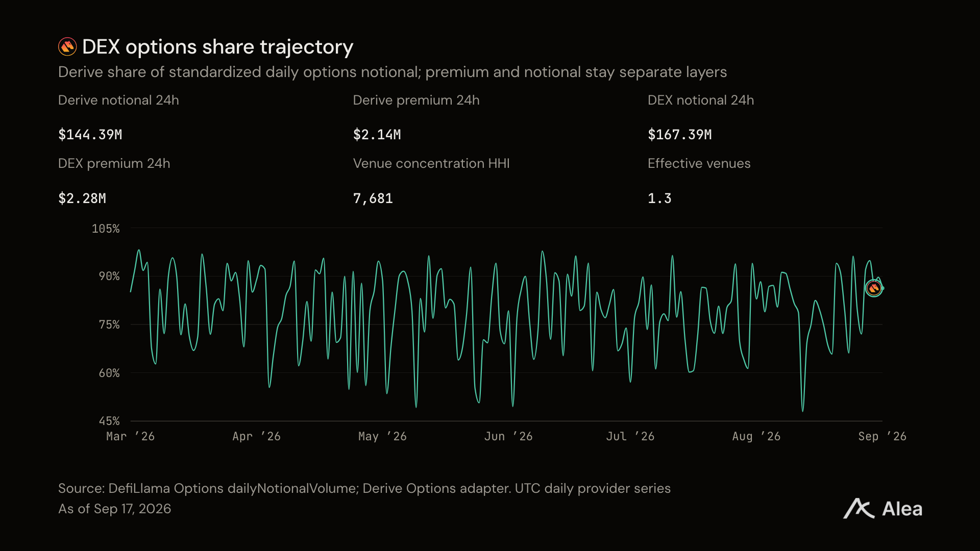Click the 105% y-axis label
This screenshot has height=551, width=980.
(106, 229)
